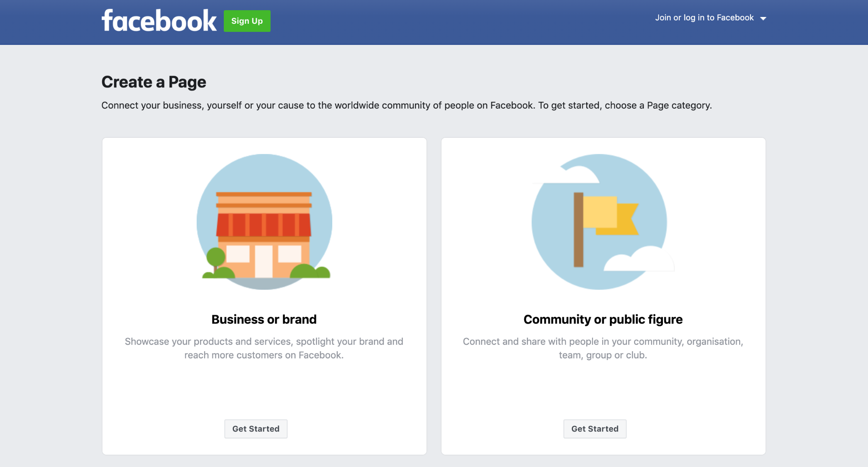Select the Community or public figure heading

click(x=603, y=319)
